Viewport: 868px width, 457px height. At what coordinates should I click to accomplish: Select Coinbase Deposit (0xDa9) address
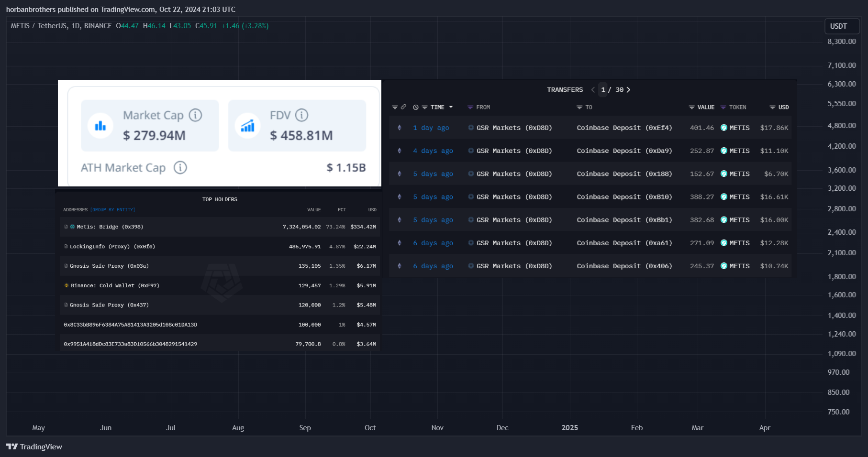pyautogui.click(x=624, y=151)
